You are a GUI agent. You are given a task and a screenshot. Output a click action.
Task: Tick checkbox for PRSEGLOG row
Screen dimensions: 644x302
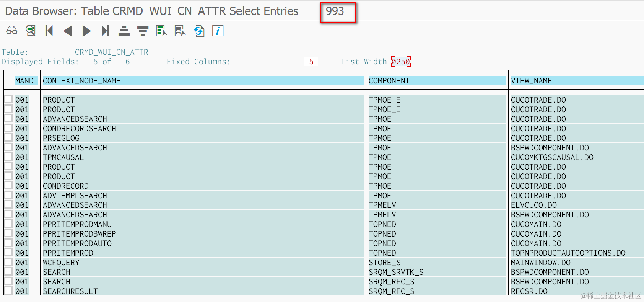pos(8,137)
